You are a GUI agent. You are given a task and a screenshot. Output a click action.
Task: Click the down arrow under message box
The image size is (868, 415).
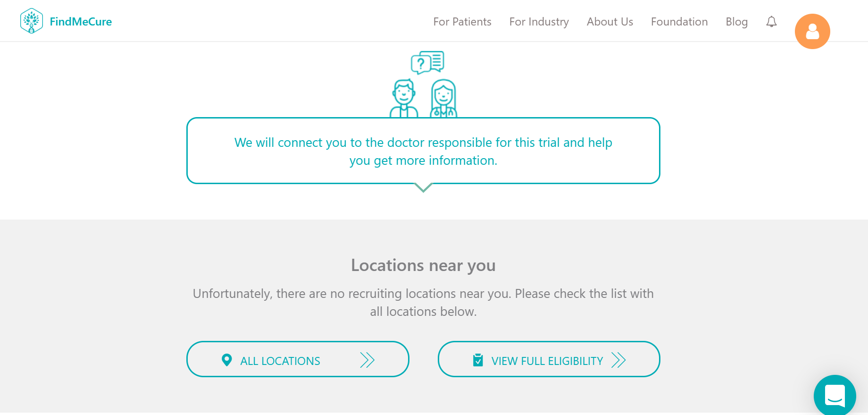tap(423, 188)
